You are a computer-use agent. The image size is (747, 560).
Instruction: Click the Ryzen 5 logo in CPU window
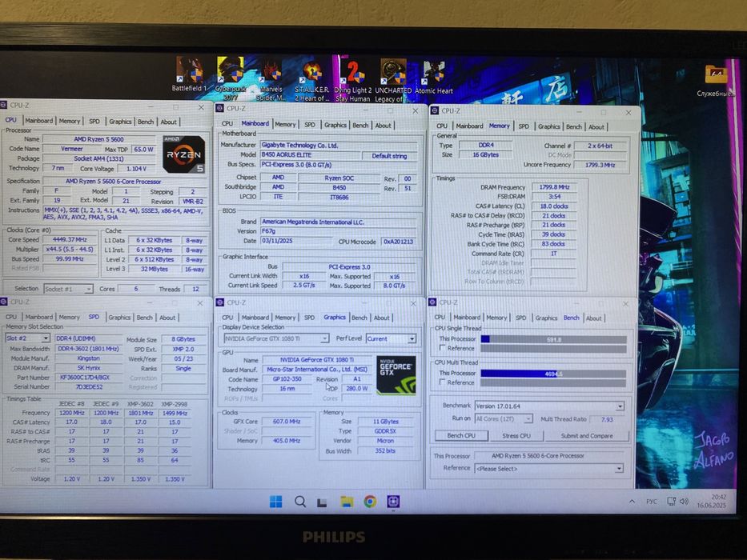click(183, 154)
